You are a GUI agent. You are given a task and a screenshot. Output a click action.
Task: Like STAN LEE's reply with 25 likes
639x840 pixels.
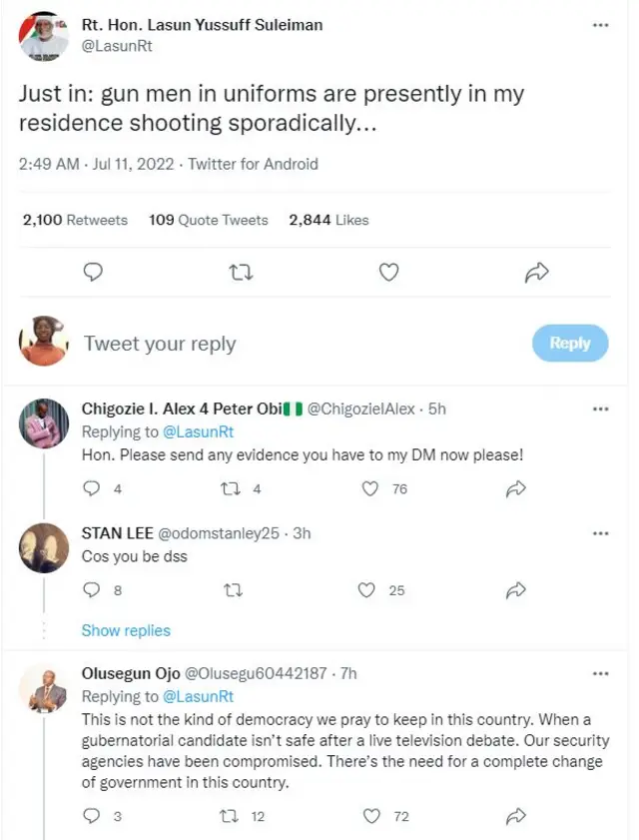tap(370, 590)
